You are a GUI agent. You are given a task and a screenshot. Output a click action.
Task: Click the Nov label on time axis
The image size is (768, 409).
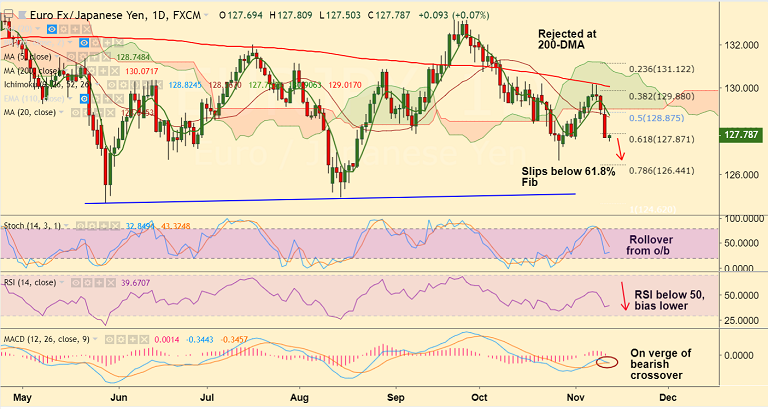click(x=575, y=398)
